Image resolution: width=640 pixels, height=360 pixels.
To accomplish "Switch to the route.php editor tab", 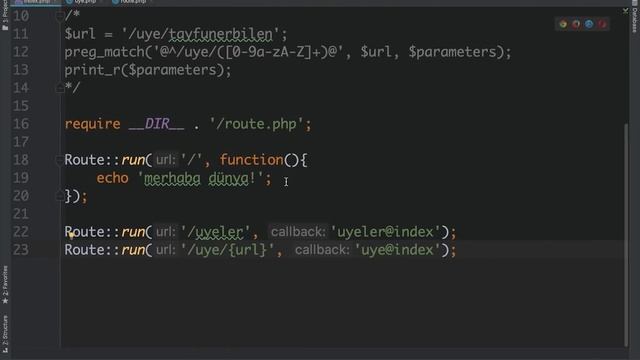I will point(131,2).
